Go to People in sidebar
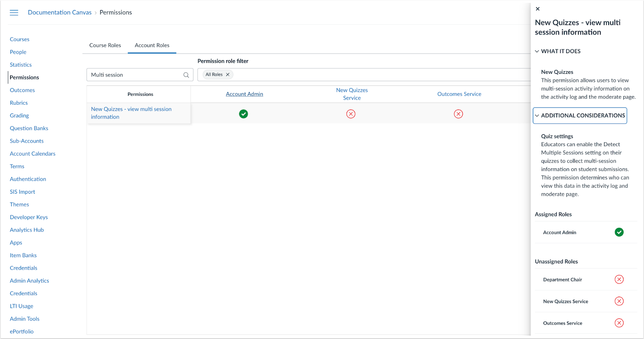This screenshot has height=339, width=644. coord(18,52)
